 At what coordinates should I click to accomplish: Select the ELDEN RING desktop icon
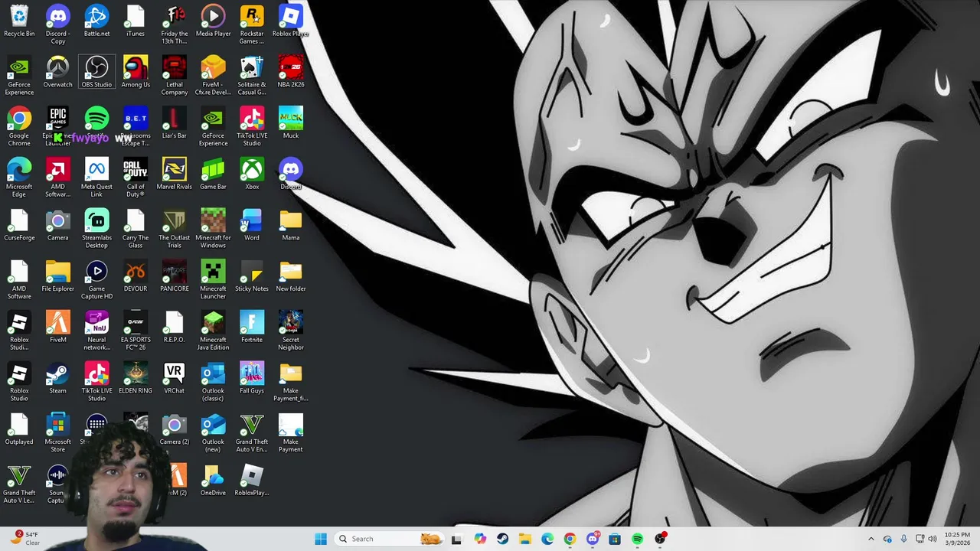[136, 379]
